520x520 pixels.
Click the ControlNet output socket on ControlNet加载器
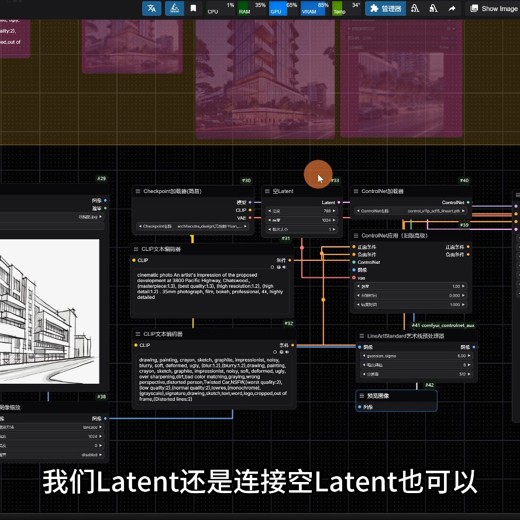click(468, 202)
